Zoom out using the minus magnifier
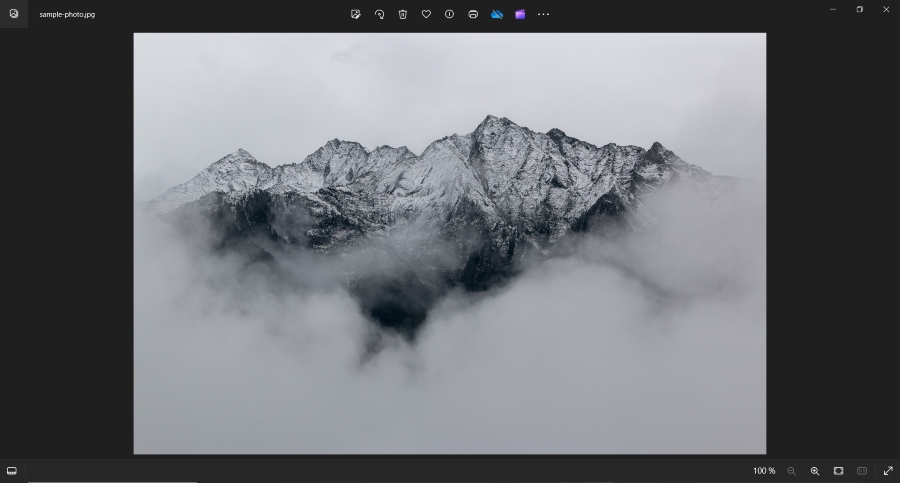The width and height of the screenshot is (900, 483). [792, 471]
